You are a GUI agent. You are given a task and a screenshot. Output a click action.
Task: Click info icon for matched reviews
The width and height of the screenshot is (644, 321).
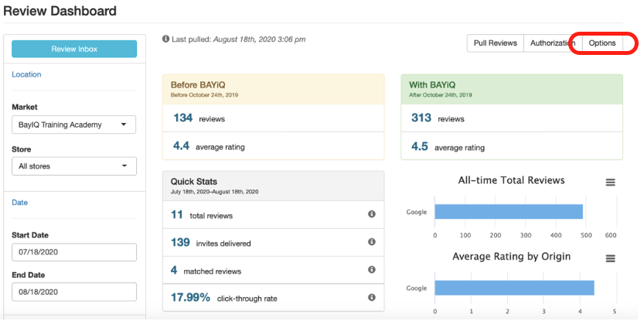(372, 270)
